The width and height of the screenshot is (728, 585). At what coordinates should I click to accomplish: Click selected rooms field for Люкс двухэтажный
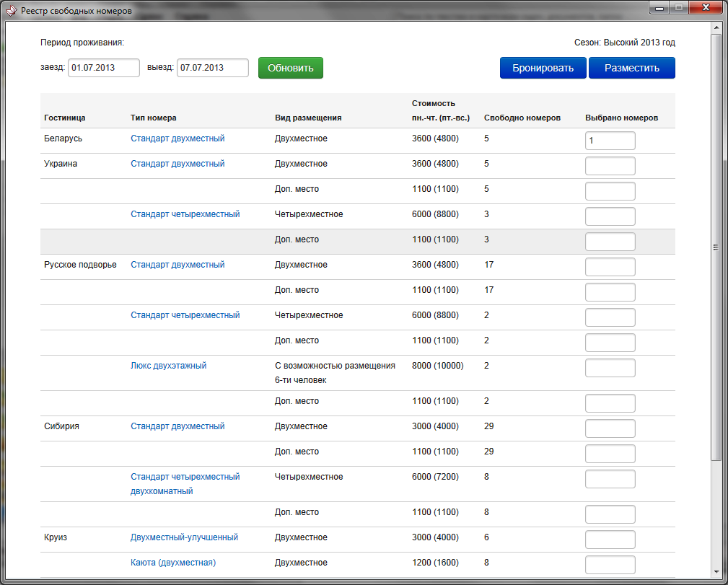(610, 368)
